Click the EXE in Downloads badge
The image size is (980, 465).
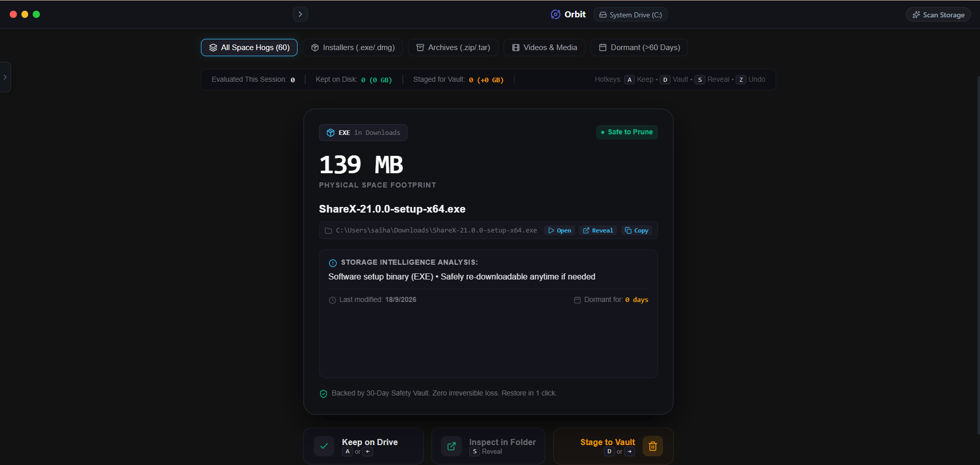[x=363, y=133]
